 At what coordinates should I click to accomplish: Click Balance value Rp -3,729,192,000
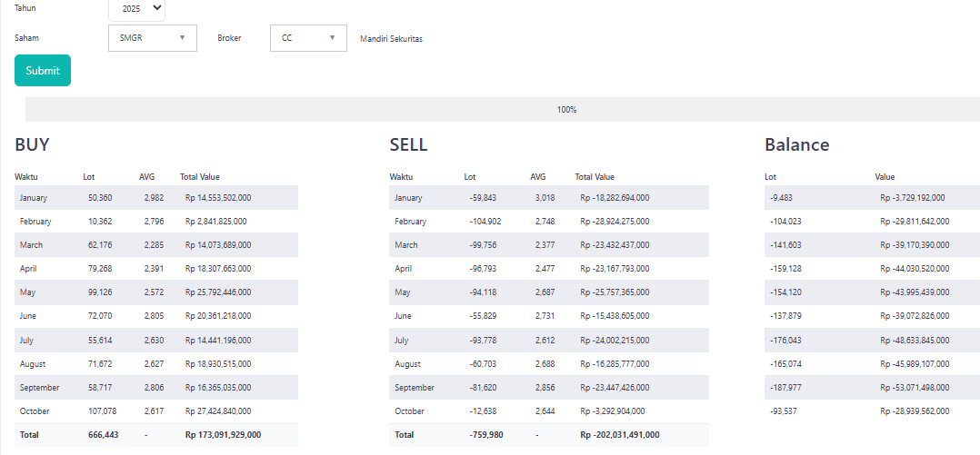click(x=913, y=198)
